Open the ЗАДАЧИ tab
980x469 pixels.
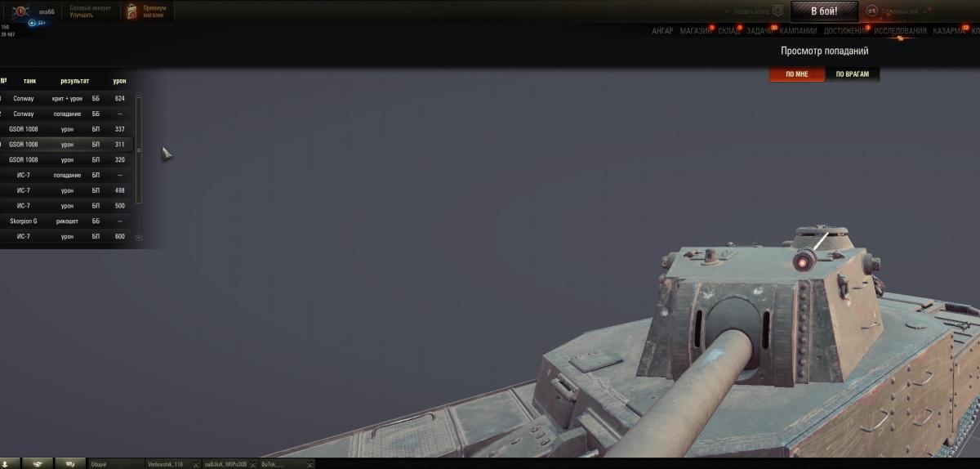coord(759,31)
